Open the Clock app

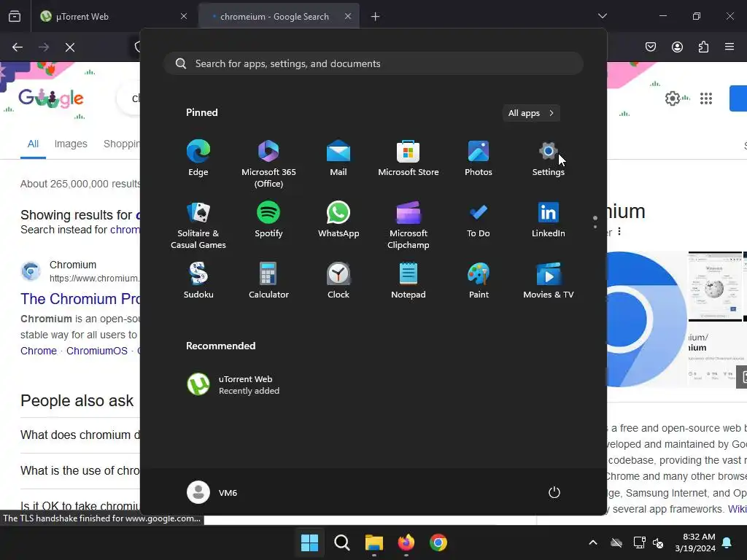click(x=338, y=281)
